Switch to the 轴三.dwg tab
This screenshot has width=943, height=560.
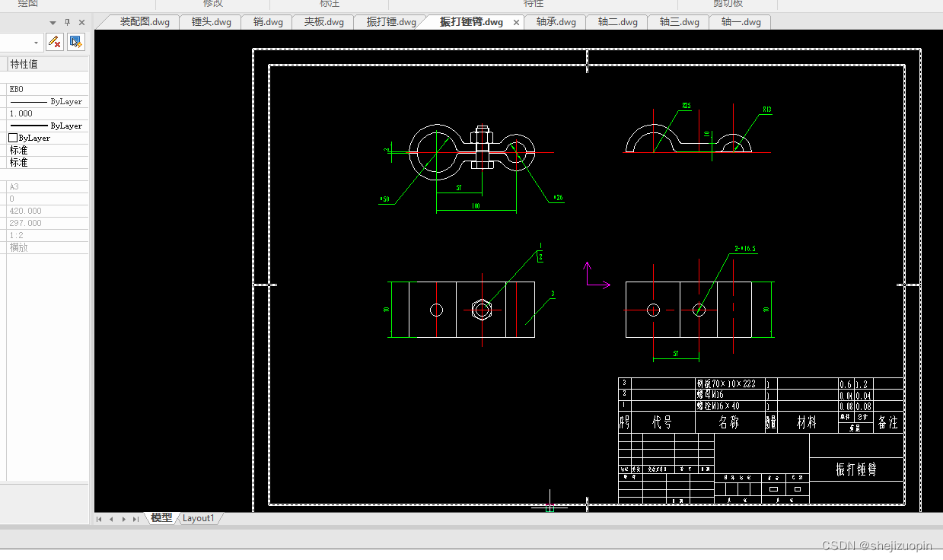[x=679, y=22]
